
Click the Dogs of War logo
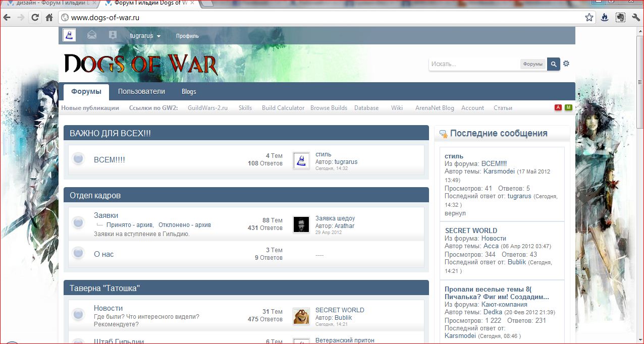pyautogui.click(x=141, y=64)
